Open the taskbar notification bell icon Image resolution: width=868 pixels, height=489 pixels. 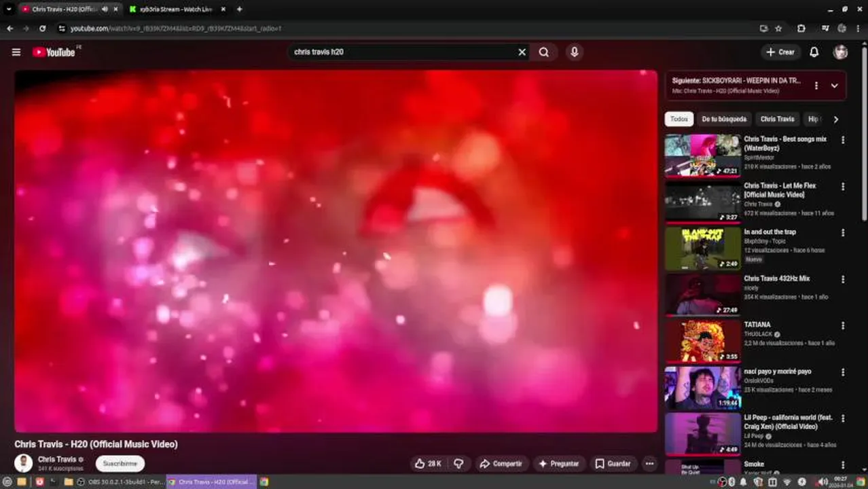tap(744, 482)
